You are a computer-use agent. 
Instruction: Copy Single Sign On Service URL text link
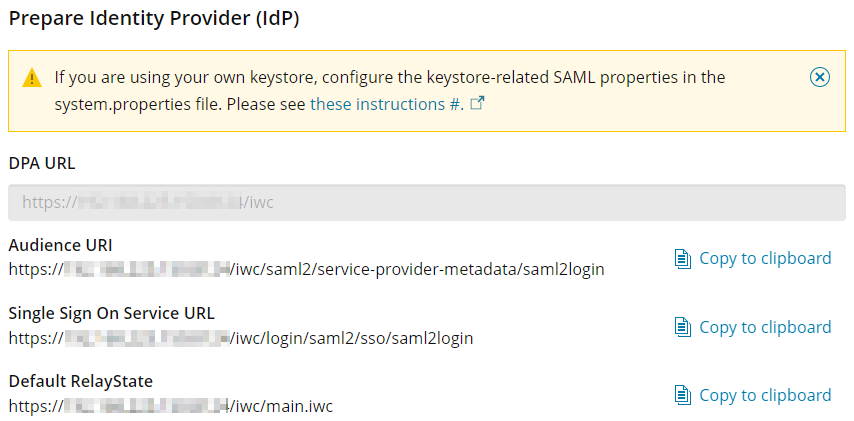click(765, 327)
